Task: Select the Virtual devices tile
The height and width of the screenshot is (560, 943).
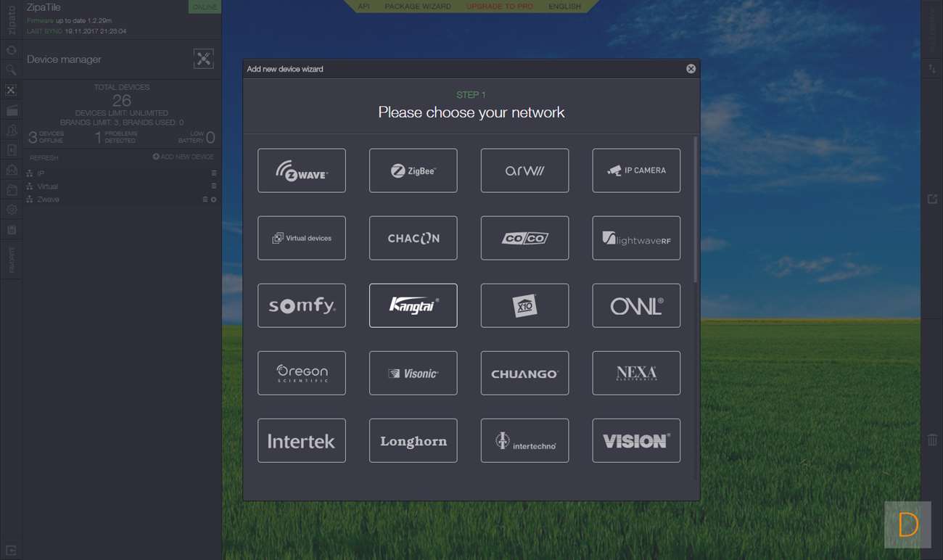Action: click(302, 238)
